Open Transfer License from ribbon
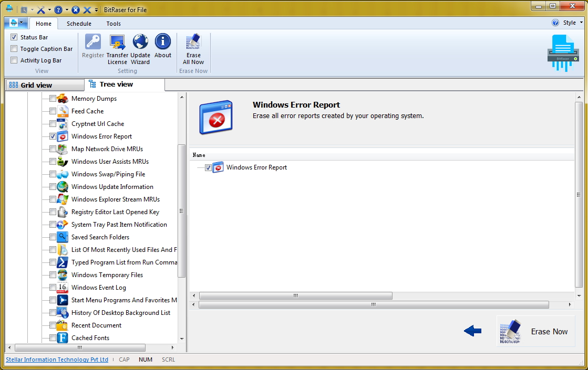The image size is (588, 370). tap(117, 42)
